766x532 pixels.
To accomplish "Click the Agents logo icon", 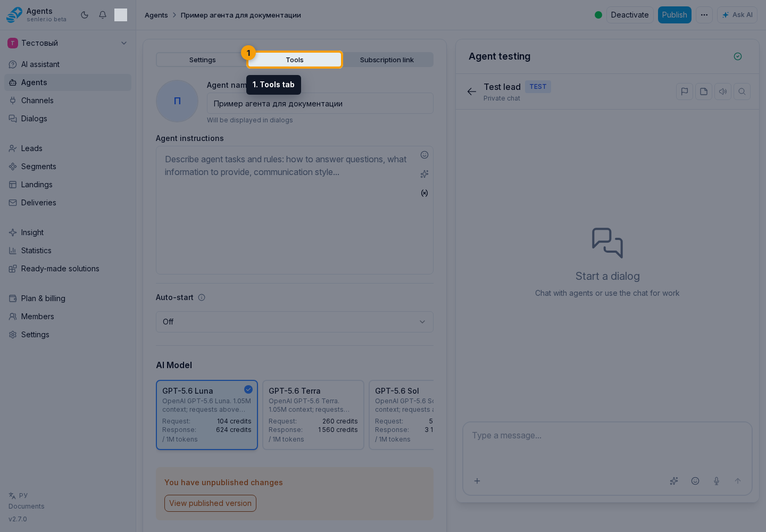I will coord(14,15).
